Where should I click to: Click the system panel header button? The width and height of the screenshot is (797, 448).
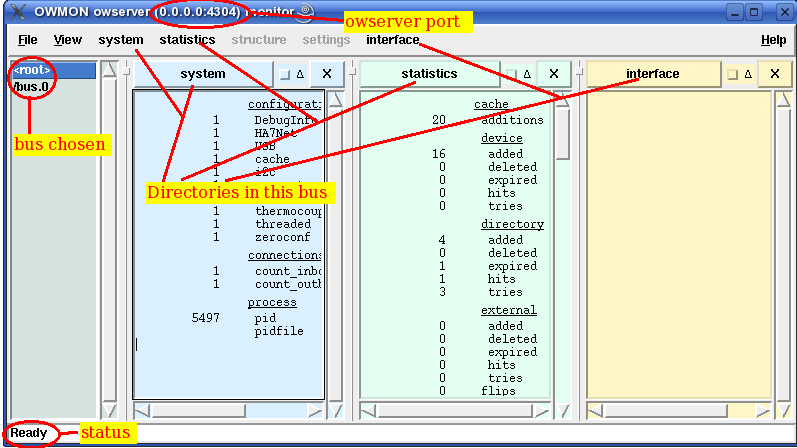[x=203, y=74]
